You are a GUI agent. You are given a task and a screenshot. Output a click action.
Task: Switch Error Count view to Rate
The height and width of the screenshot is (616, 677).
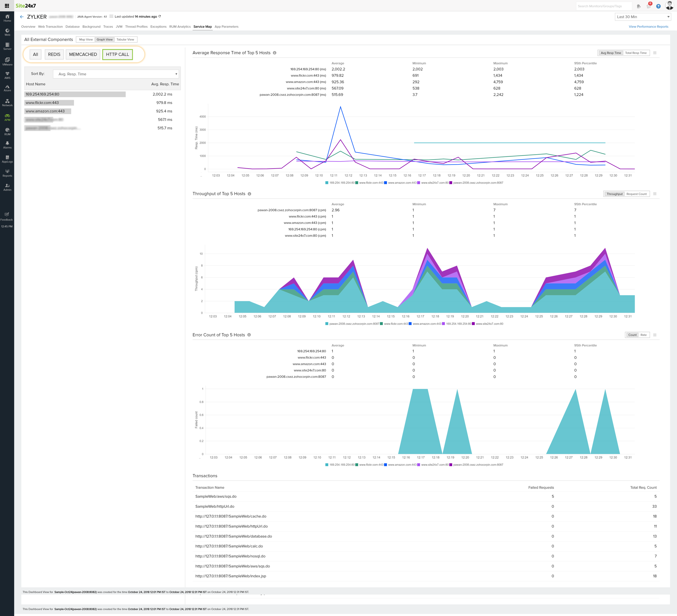pyautogui.click(x=643, y=335)
